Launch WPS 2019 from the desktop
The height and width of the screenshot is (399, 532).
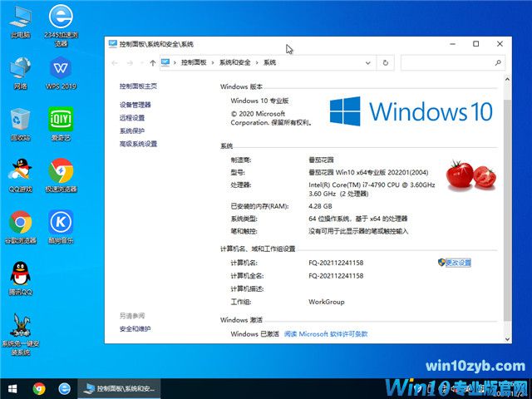pos(61,73)
